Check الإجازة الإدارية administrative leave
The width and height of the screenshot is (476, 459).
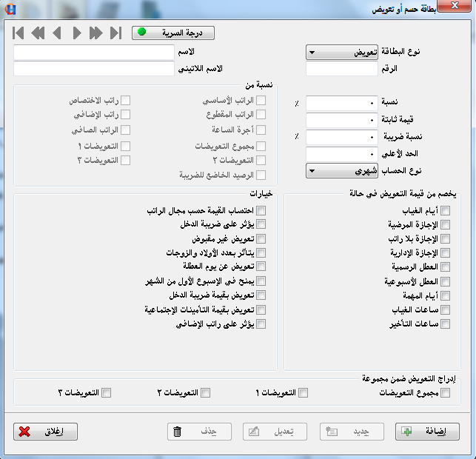445,252
